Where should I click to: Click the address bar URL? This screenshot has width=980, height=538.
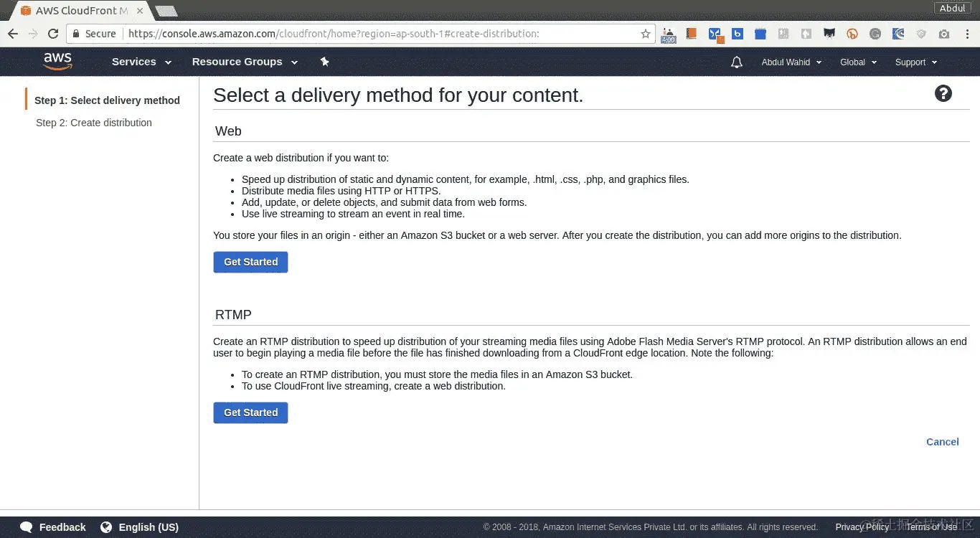[334, 34]
